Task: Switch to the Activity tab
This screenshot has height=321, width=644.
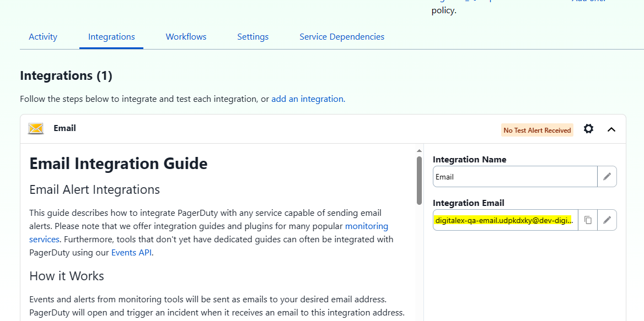Action: (x=43, y=37)
